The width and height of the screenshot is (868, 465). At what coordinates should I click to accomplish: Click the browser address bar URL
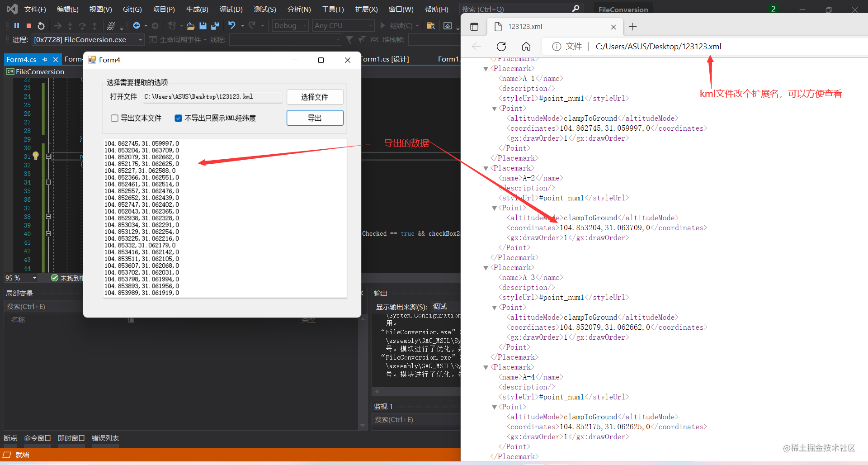tap(658, 47)
